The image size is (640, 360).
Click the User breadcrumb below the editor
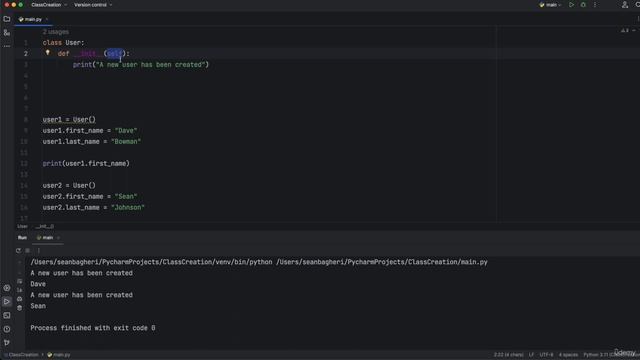pos(22,226)
